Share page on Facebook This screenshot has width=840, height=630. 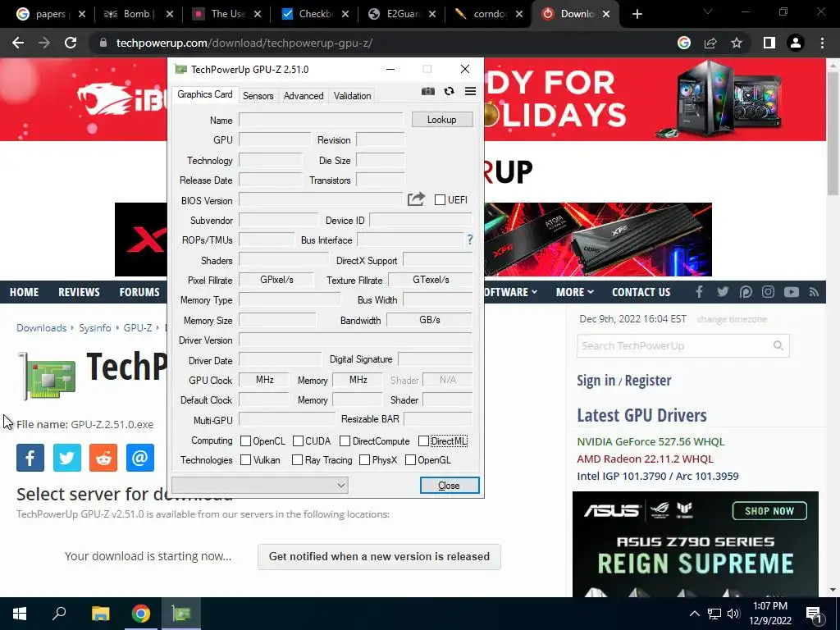(x=30, y=458)
